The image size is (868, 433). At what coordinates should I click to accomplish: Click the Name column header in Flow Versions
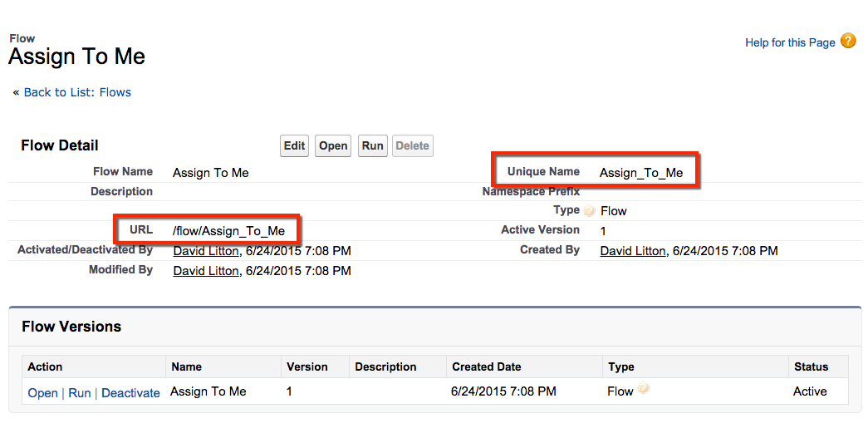point(186,367)
